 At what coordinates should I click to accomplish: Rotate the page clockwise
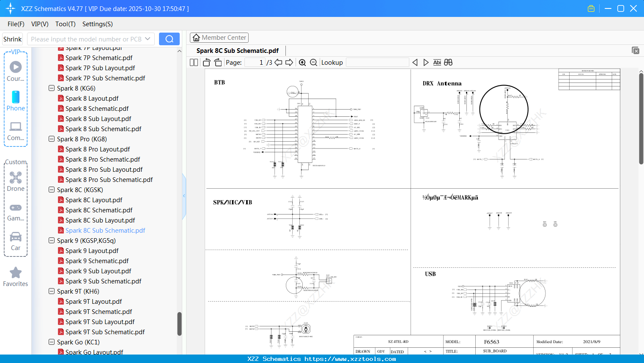tap(217, 62)
